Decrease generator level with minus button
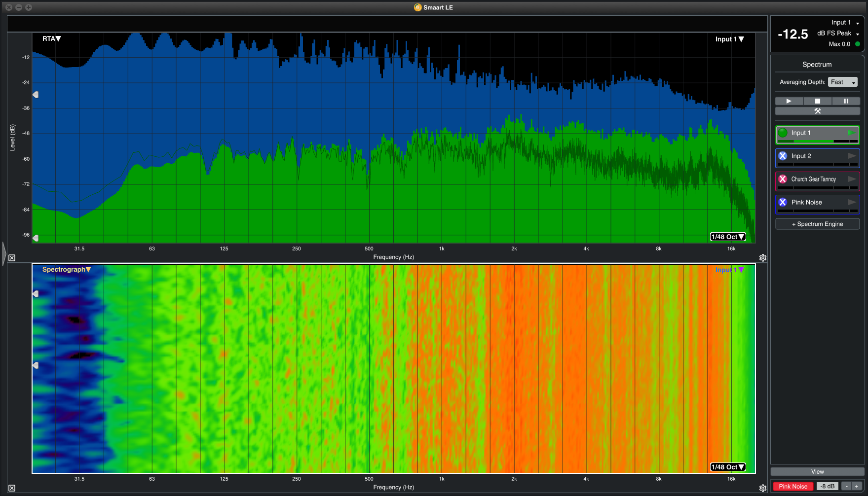The width and height of the screenshot is (868, 496). [x=846, y=486]
